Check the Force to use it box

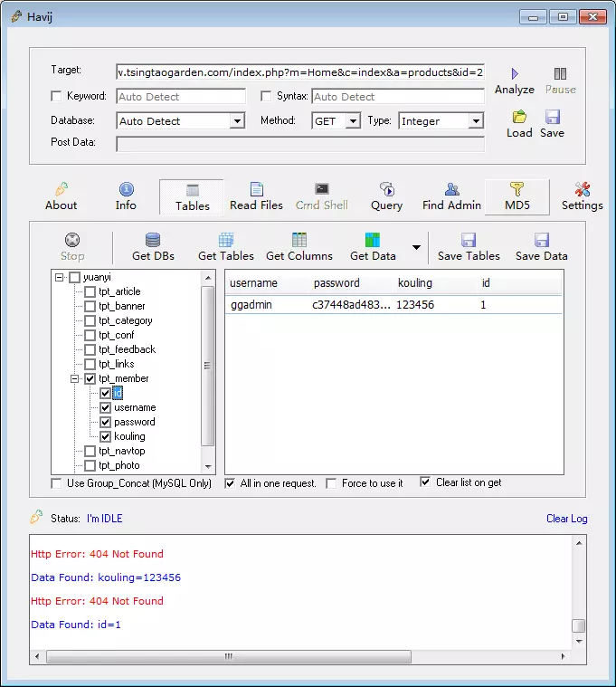[x=331, y=483]
